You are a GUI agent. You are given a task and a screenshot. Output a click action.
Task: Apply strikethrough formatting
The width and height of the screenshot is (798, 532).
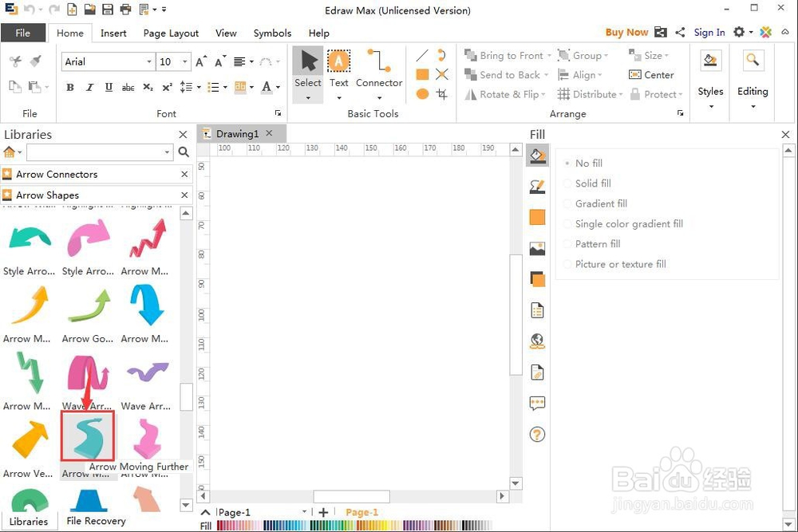click(128, 88)
